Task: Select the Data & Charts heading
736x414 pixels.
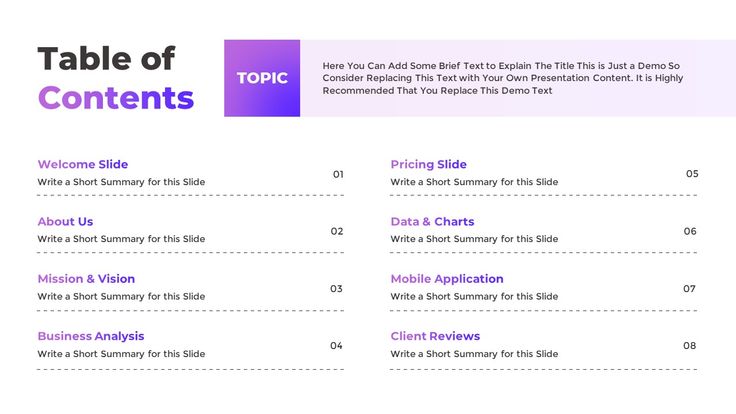Action: [x=432, y=222]
